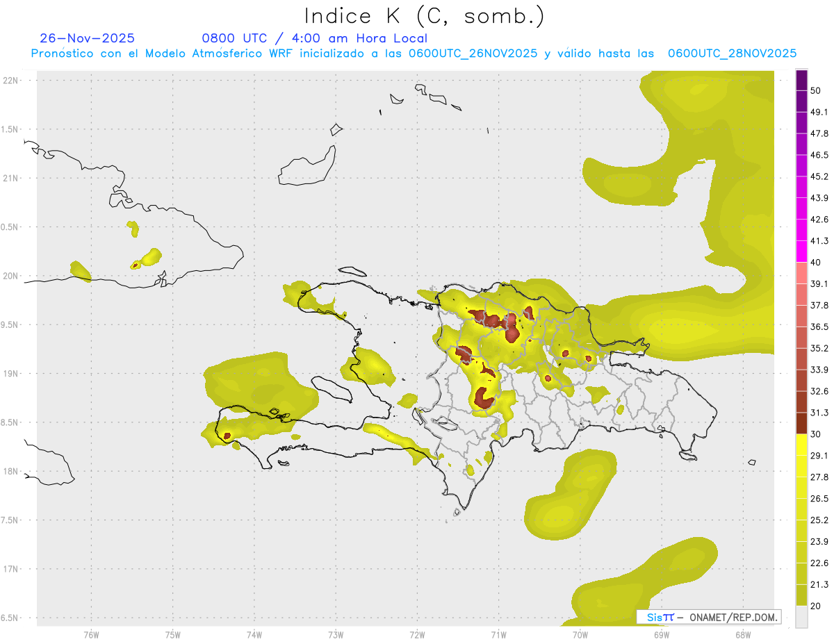834x644 pixels.
Task: Click the latitude label '17N'
Action: pyautogui.click(x=10, y=569)
